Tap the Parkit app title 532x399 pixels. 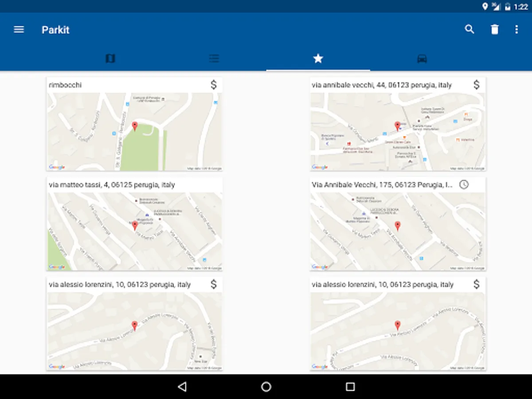tap(55, 30)
